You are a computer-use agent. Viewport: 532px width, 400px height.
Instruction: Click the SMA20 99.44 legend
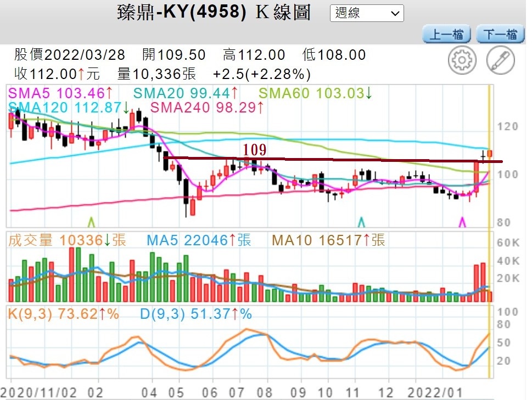click(x=186, y=93)
